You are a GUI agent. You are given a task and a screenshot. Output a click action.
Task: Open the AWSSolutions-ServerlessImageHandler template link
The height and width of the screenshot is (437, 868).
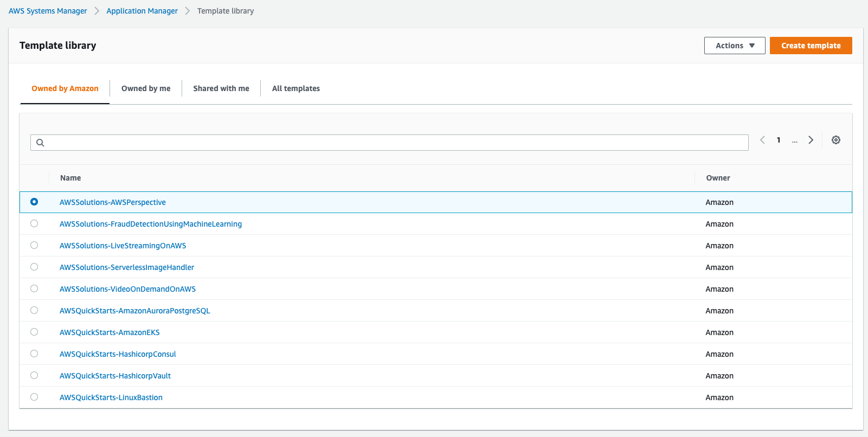click(127, 267)
